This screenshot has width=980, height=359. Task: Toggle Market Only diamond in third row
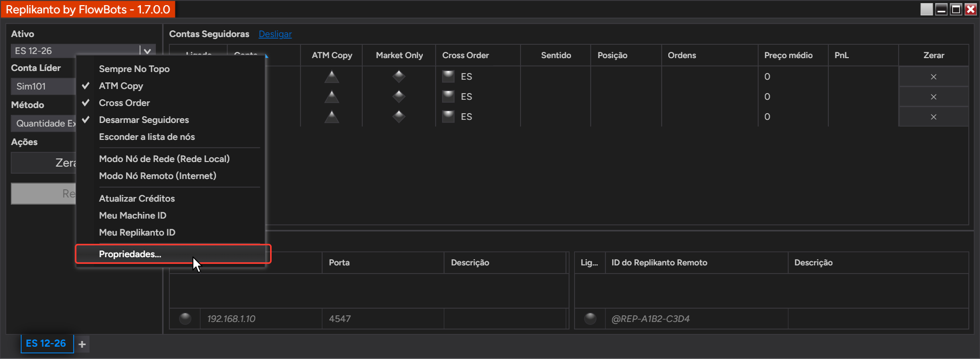tap(399, 116)
